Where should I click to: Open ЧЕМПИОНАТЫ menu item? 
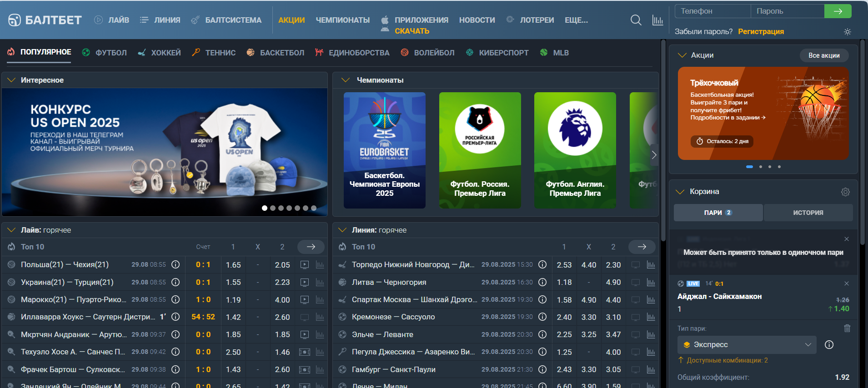[343, 20]
